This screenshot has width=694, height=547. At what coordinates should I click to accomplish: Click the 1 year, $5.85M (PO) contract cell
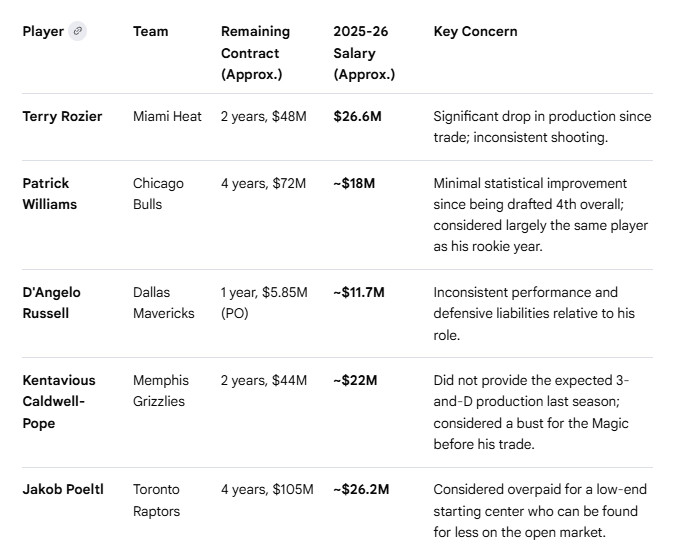262,302
